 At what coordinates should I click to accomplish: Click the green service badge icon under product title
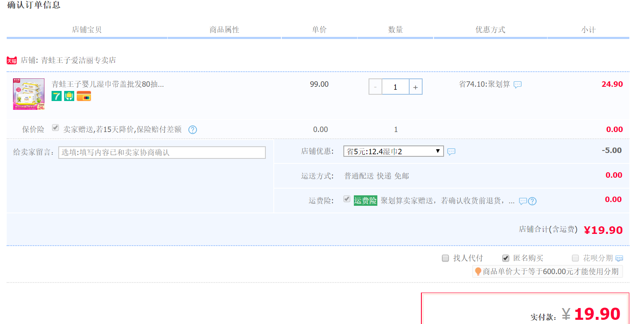(69, 96)
